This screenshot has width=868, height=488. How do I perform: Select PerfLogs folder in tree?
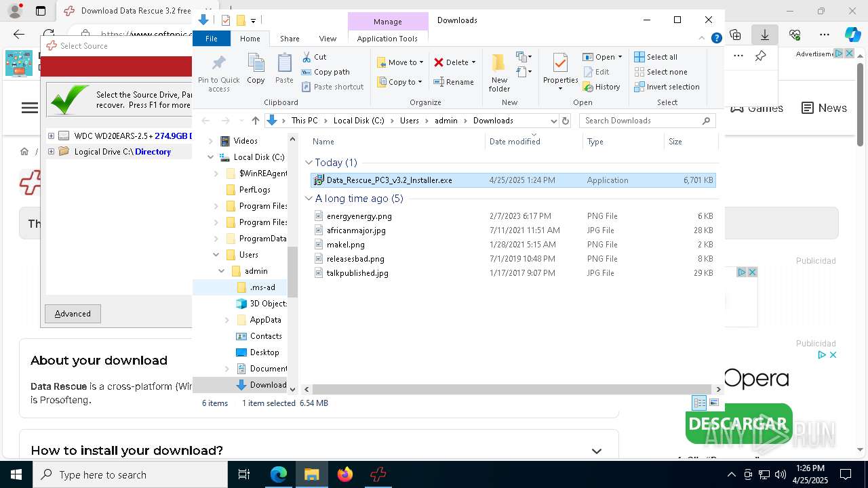coord(254,190)
